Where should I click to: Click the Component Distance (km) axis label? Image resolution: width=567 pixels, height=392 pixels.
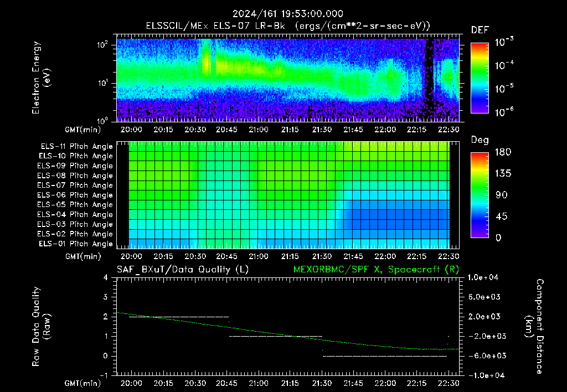(x=534, y=327)
